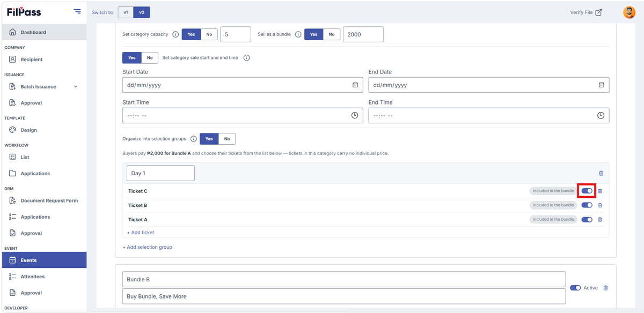Image resolution: width=644 pixels, height=313 pixels.
Task: Delete the Day 1 selection group
Action: click(601, 173)
